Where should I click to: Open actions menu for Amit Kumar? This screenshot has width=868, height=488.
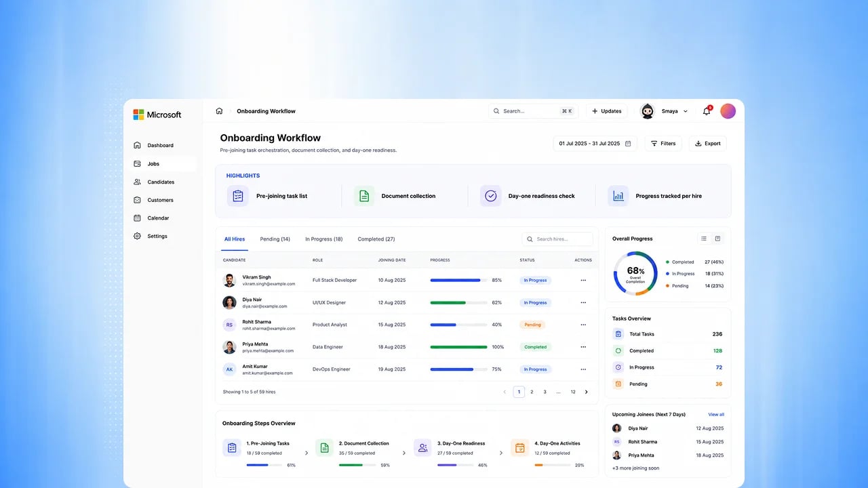(583, 369)
